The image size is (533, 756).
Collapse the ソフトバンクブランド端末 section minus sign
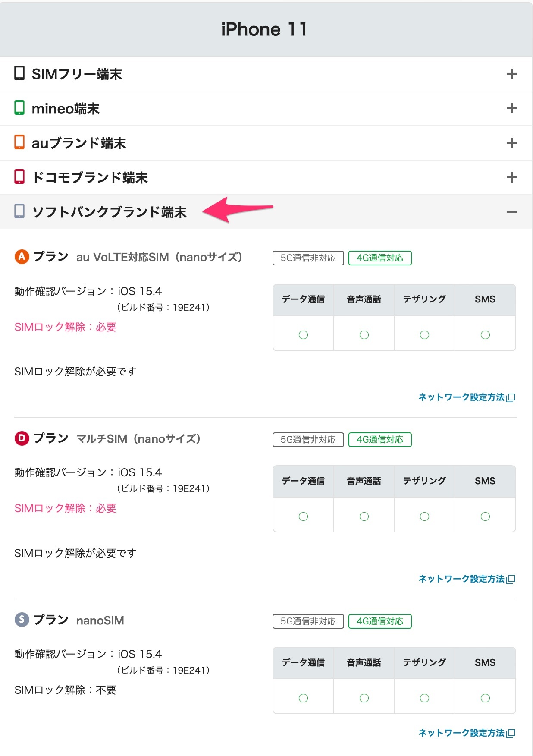[511, 212]
